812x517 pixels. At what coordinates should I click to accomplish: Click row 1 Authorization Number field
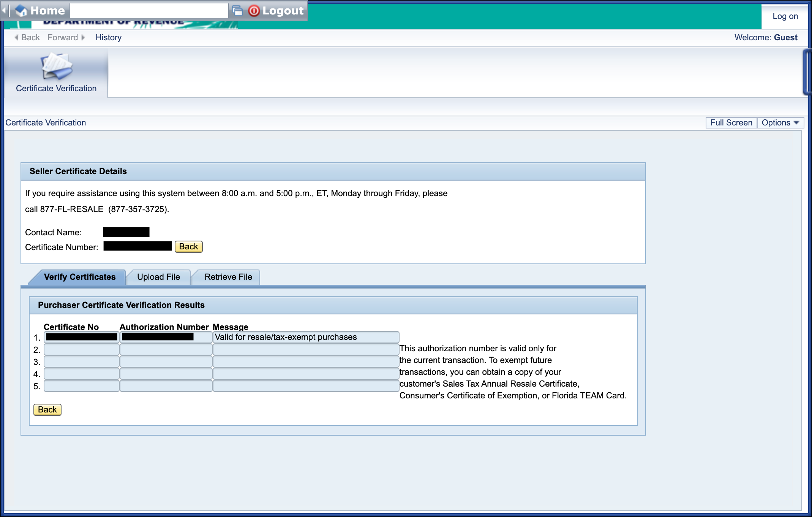(166, 337)
